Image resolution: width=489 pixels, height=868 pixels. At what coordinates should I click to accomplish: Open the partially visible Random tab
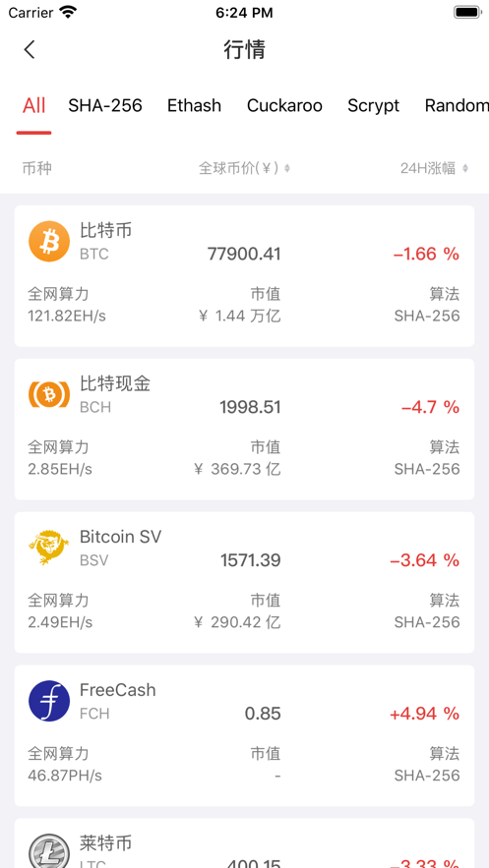(457, 105)
